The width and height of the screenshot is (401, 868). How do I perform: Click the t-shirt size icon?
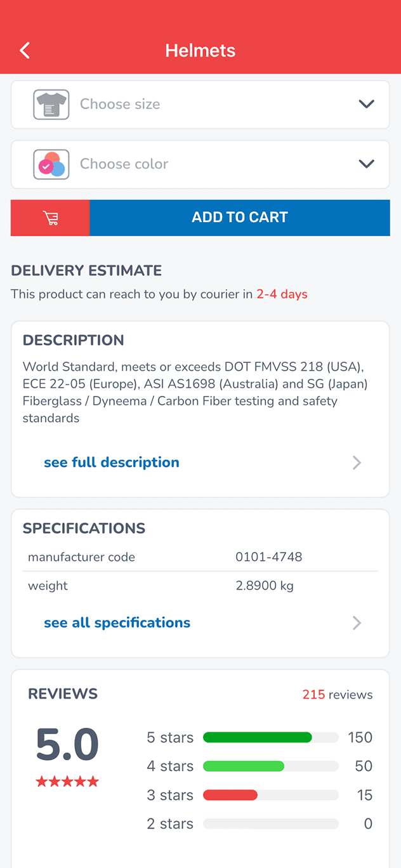tap(51, 105)
